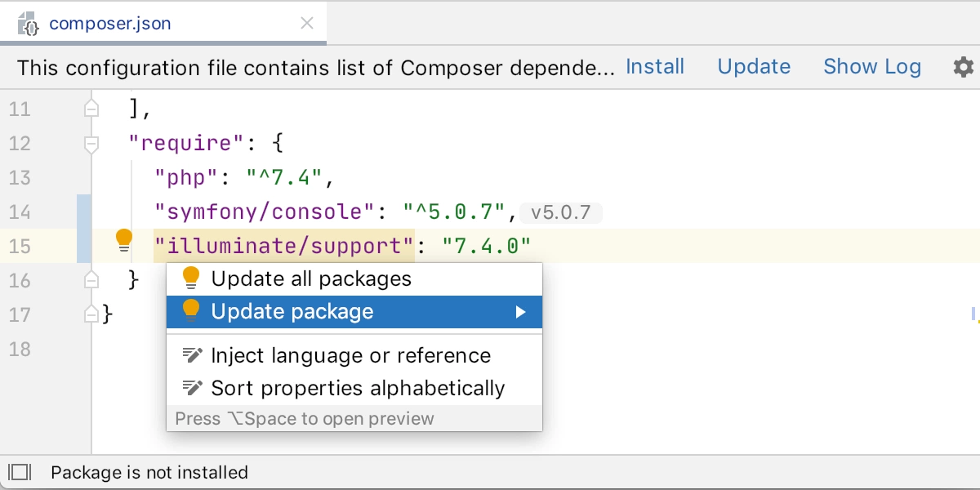
Task: Click the "illuminate/support" key
Action: [284, 246]
